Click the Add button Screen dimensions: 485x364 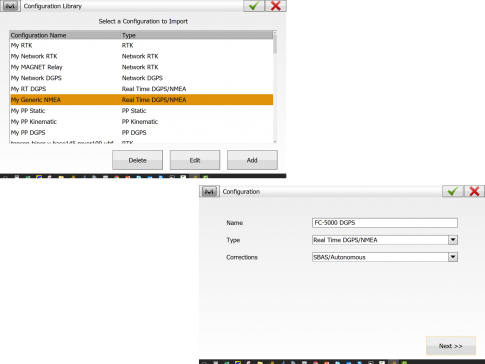[252, 160]
